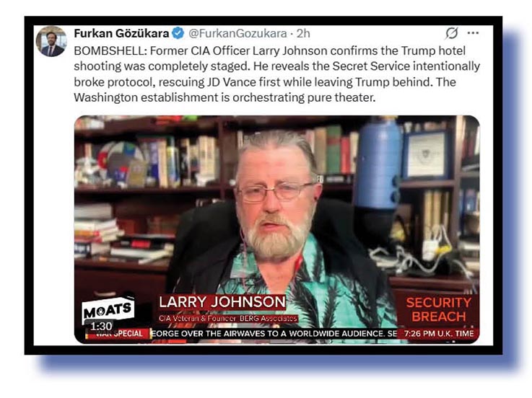532x398 pixels.
Task: Click the Furkan Gözükara display name
Action: coord(121,34)
